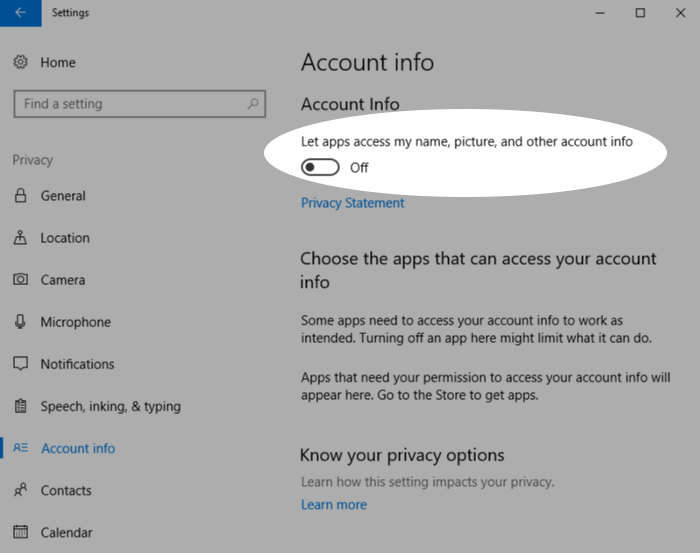Click the General lock icon

point(21,195)
